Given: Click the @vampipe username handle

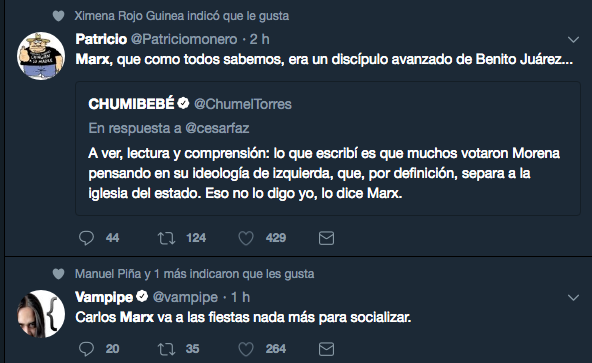Looking at the screenshot, I should tap(185, 297).
